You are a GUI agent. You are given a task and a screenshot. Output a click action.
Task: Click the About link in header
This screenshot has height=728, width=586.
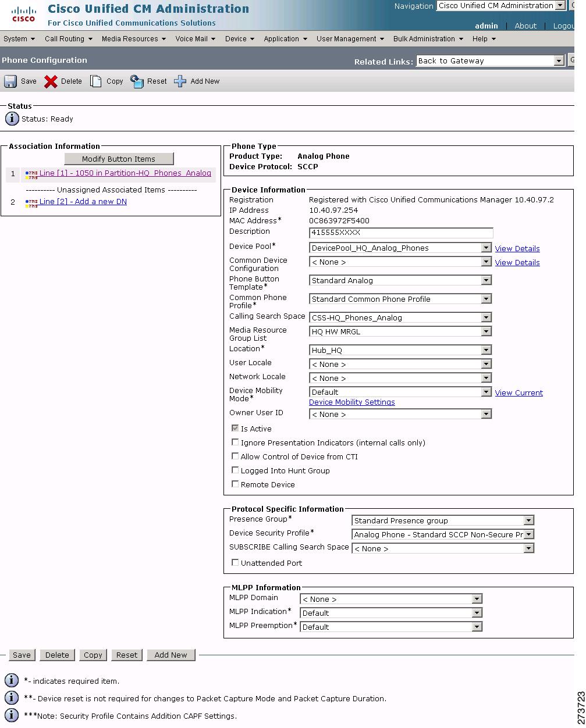(525, 26)
